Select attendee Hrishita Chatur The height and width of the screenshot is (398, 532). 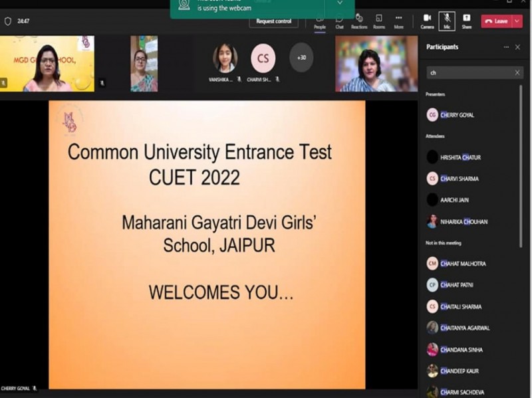pos(471,157)
